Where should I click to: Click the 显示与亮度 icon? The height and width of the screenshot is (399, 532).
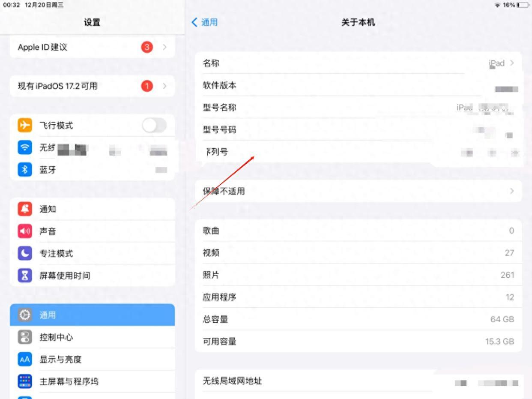click(25, 359)
